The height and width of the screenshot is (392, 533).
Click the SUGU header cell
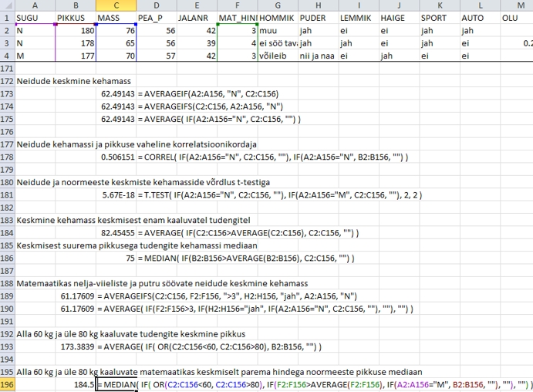pos(35,18)
